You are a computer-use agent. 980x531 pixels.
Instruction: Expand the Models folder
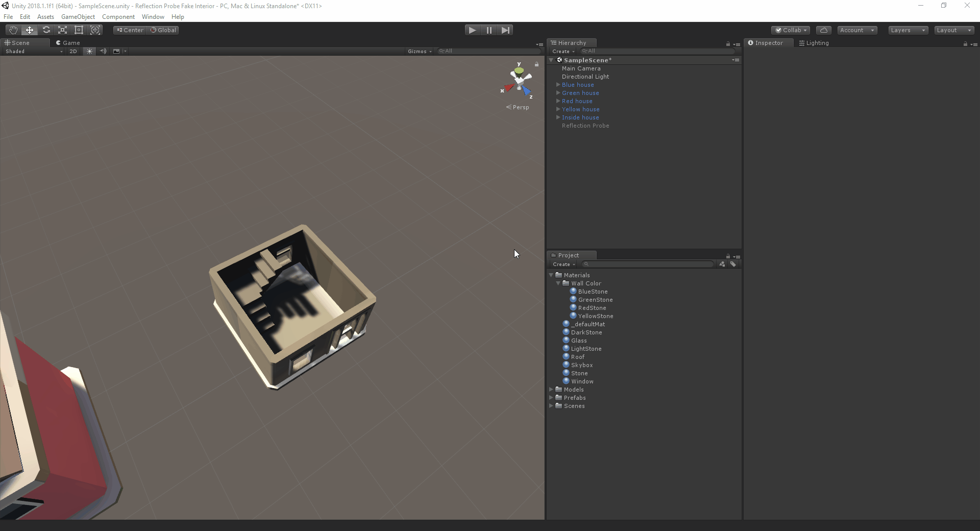coord(551,390)
